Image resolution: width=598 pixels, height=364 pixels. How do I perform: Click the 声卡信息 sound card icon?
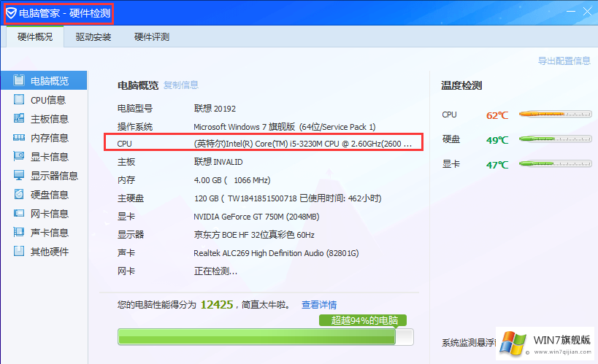coord(19,232)
